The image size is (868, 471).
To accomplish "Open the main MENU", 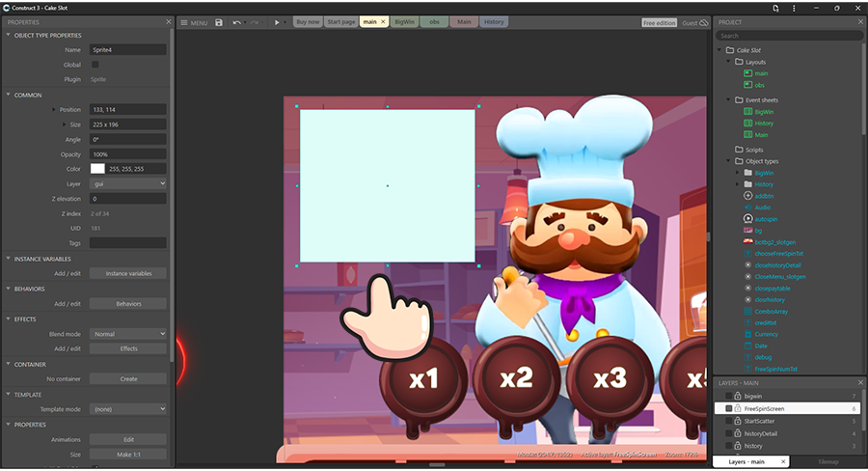I will [x=194, y=22].
